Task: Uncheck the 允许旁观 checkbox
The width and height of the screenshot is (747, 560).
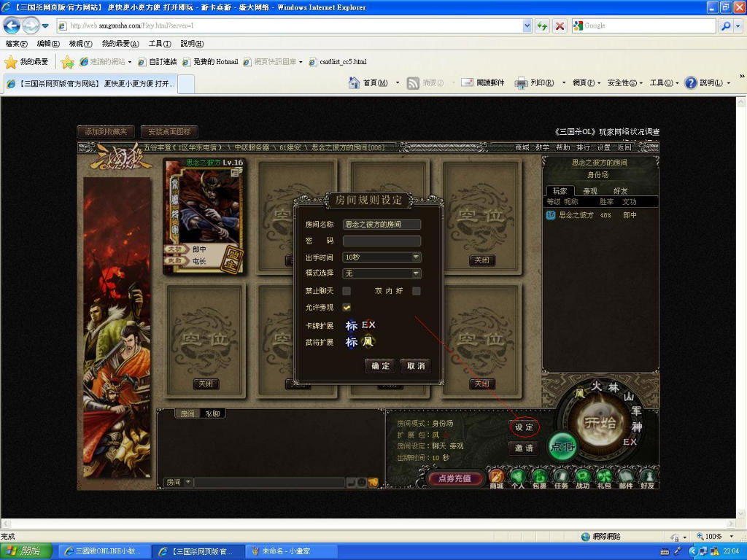Action: pyautogui.click(x=347, y=308)
